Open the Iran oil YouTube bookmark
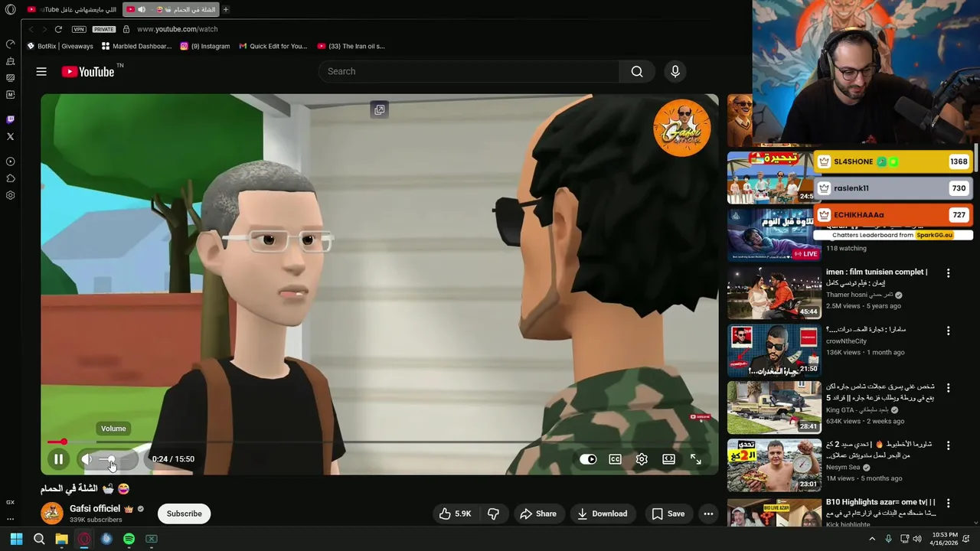Screen dimensions: 980x551 point(351,46)
